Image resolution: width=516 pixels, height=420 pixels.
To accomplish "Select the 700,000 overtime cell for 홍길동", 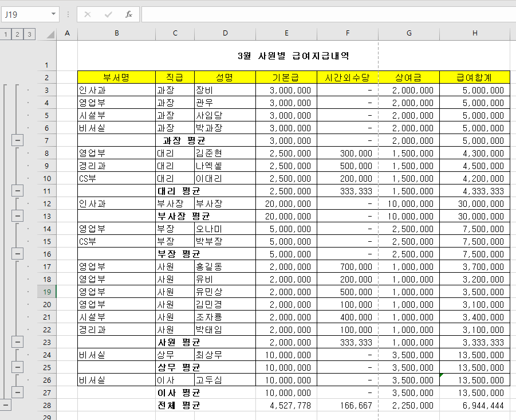I will coord(348,266).
